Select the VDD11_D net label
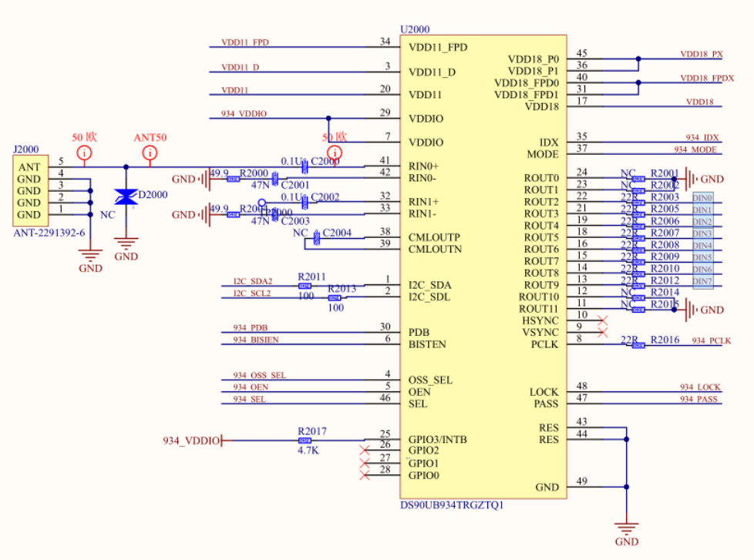 pos(240,67)
